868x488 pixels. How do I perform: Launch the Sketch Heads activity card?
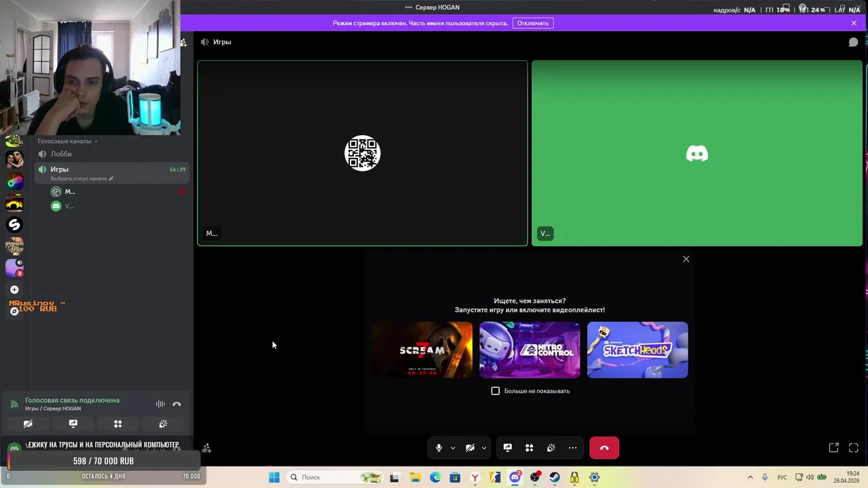(x=637, y=350)
